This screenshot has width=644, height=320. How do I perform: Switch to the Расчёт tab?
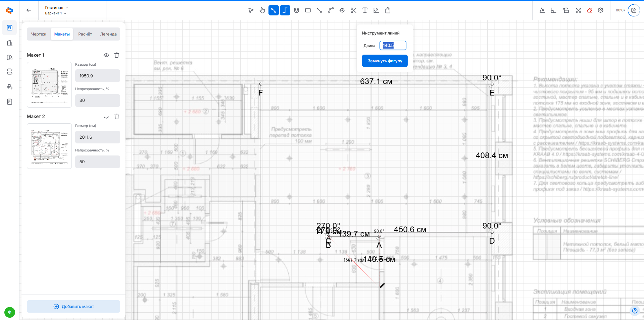[85, 34]
